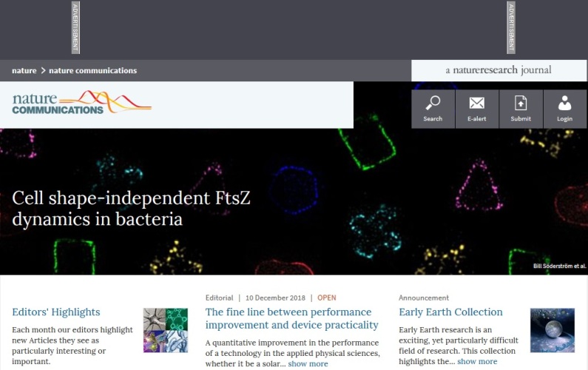Open the Early Earth Collection thumbnail
The width and height of the screenshot is (588, 370).
coord(552,330)
